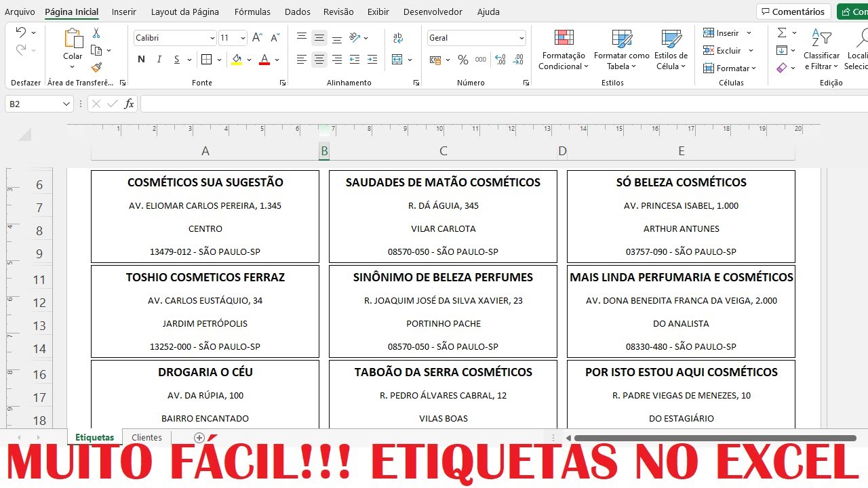
Task: Click the Redo arrow icon
Action: click(21, 49)
